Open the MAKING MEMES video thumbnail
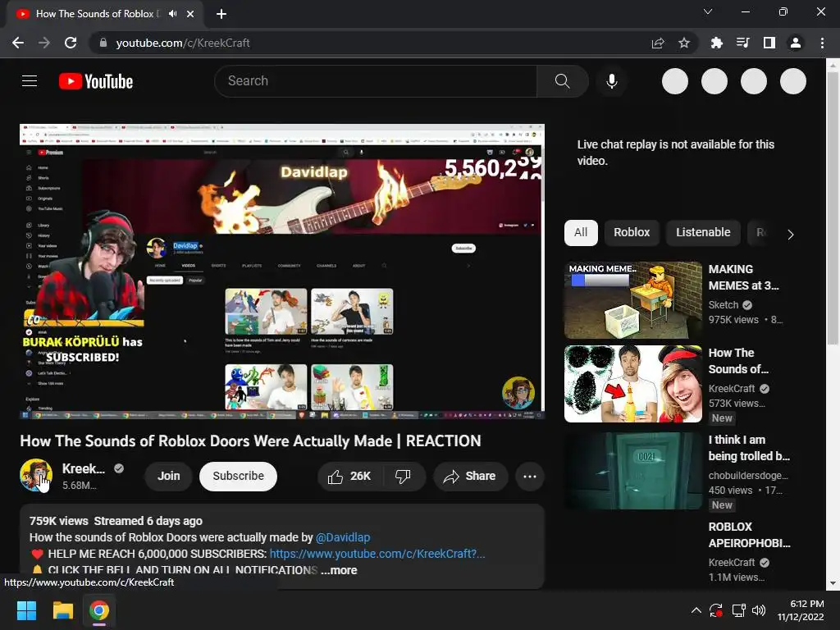Screen dimensions: 840x630 633,300
